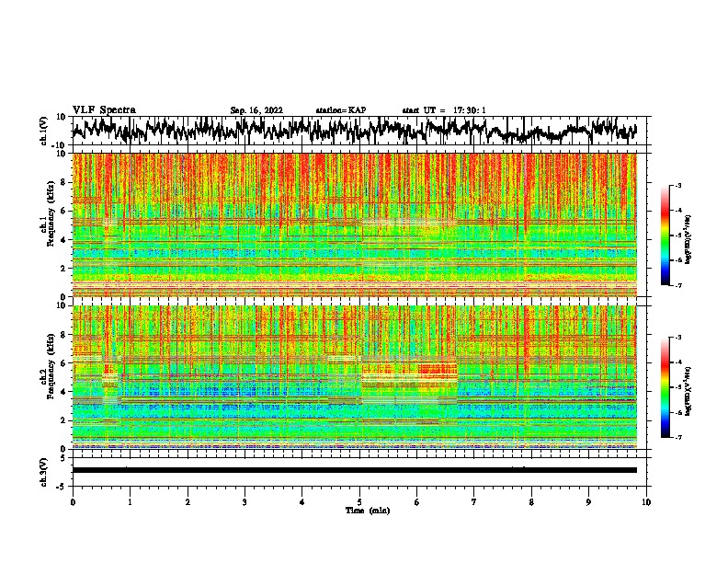This screenshot has height=563, width=728.
Task: Click the "Time (min)" x-axis label
Action: (368, 511)
